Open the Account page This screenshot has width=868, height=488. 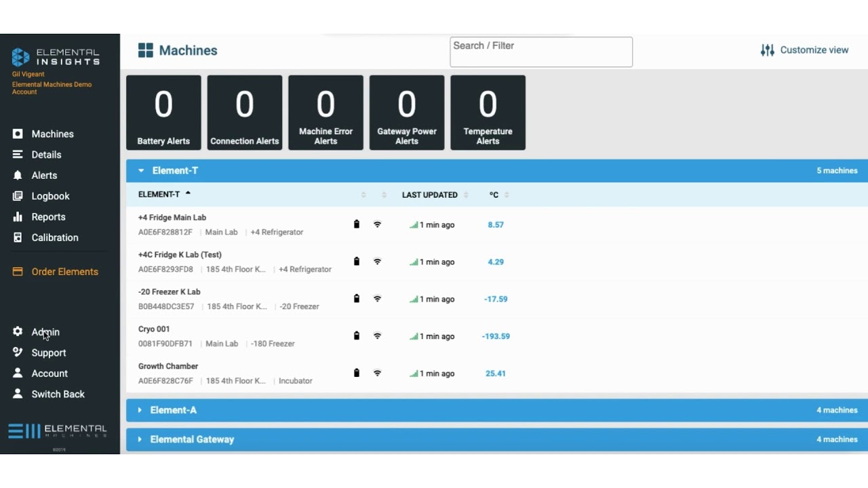pos(50,373)
